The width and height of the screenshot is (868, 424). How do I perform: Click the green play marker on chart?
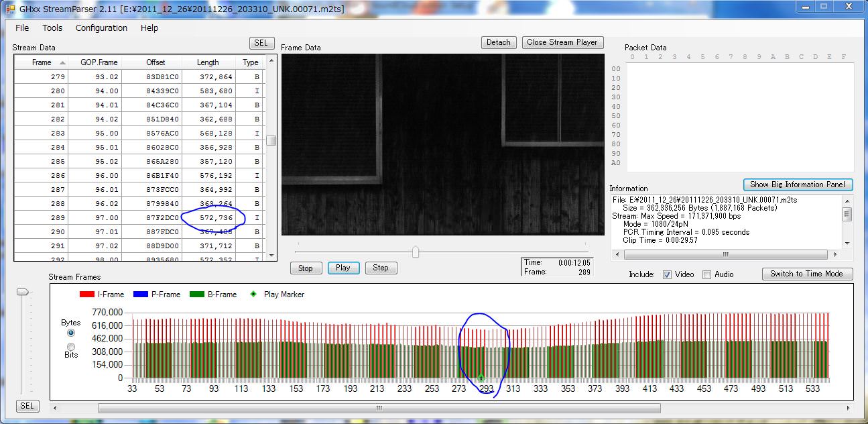[x=481, y=378]
